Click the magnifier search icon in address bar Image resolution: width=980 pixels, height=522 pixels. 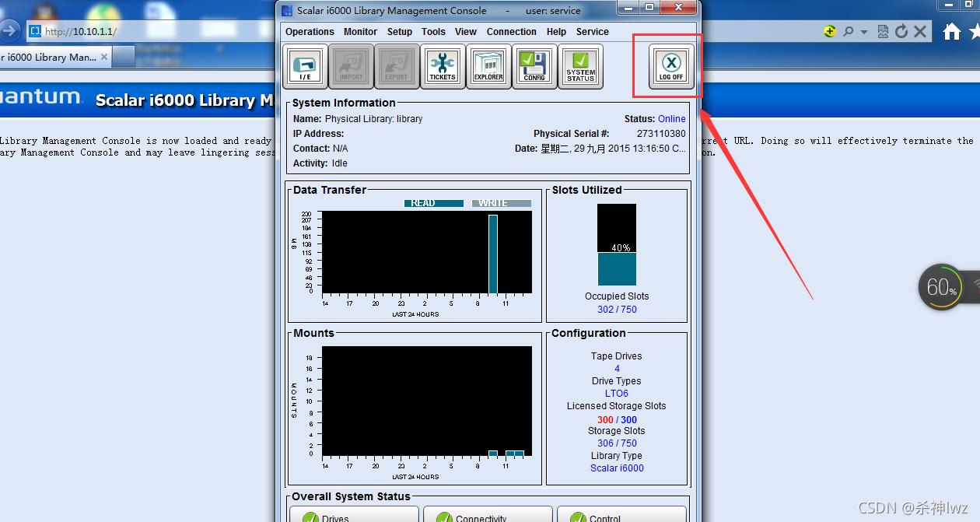pos(849,31)
